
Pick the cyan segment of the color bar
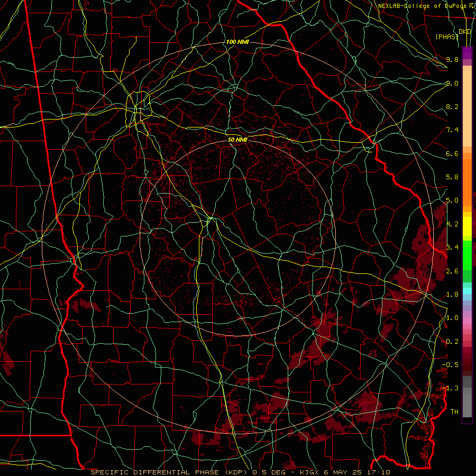[x=467, y=290]
